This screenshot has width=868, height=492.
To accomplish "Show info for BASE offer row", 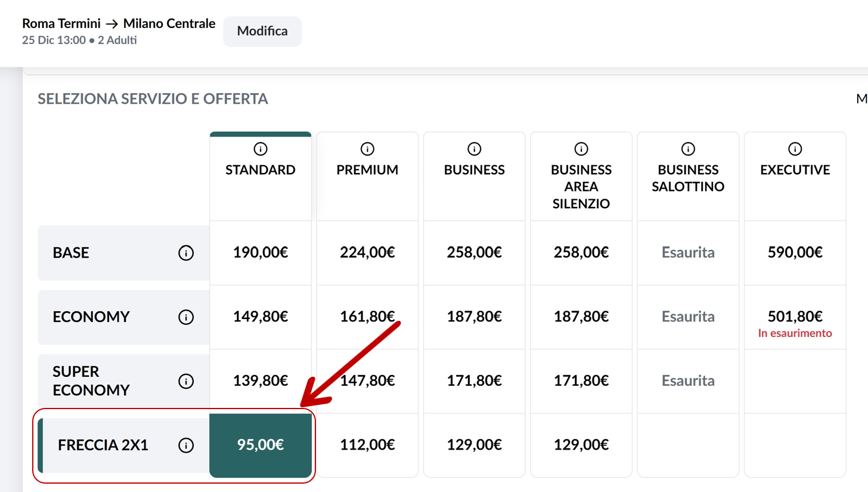I will (x=186, y=253).
